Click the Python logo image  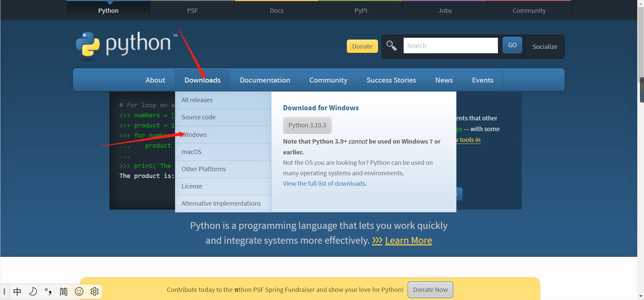click(x=127, y=46)
